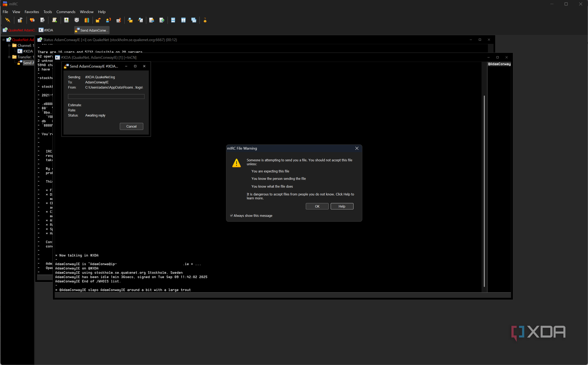Cancel the #XDA.QuakeNet.log file transfer

coord(131,126)
